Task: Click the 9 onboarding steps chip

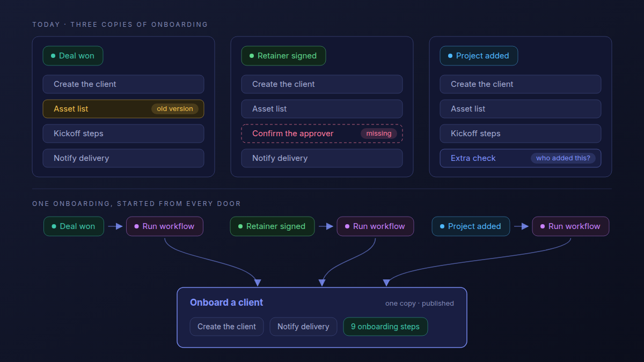Action: click(x=385, y=327)
